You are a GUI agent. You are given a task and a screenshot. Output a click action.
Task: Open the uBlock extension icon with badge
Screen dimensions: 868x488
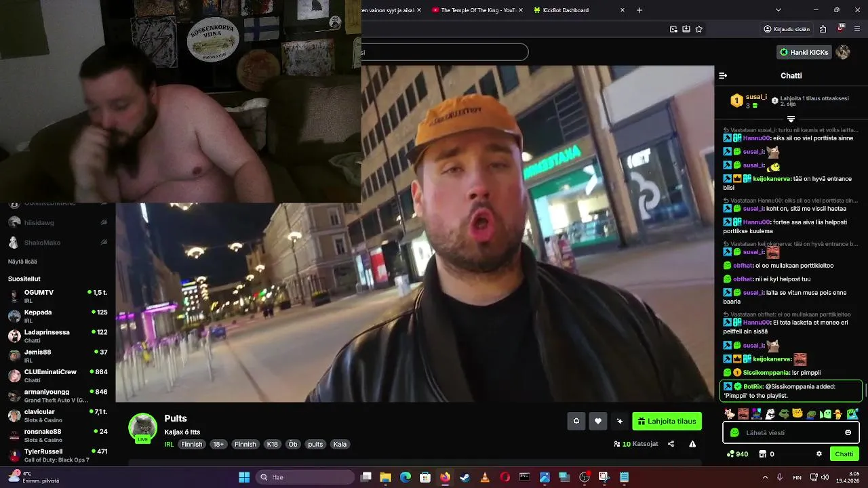[841, 28]
